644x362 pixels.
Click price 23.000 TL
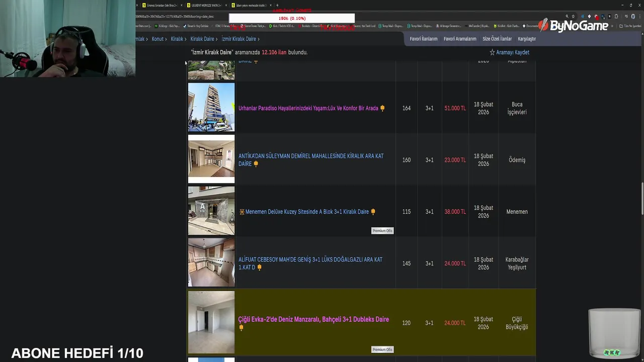point(455,160)
